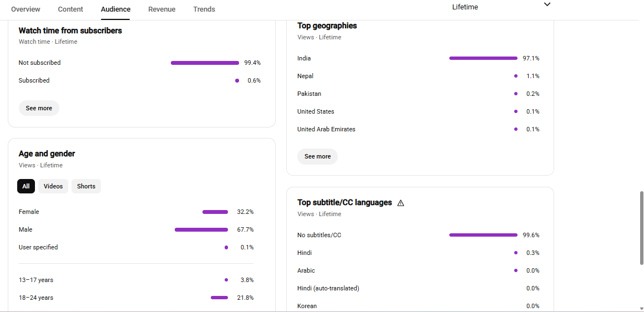The height and width of the screenshot is (312, 644).
Task: Click the 0.6% subscribed value
Action: [x=254, y=80]
